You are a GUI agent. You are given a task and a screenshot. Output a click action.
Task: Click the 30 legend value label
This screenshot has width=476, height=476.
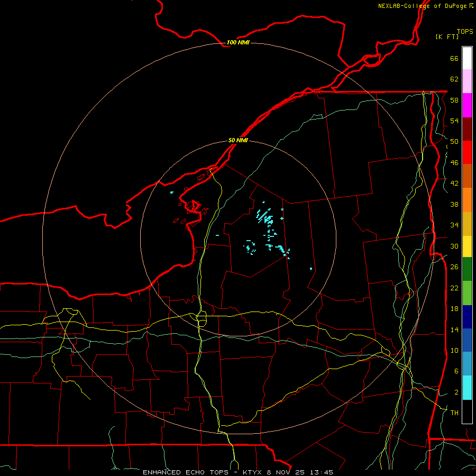[x=454, y=246]
